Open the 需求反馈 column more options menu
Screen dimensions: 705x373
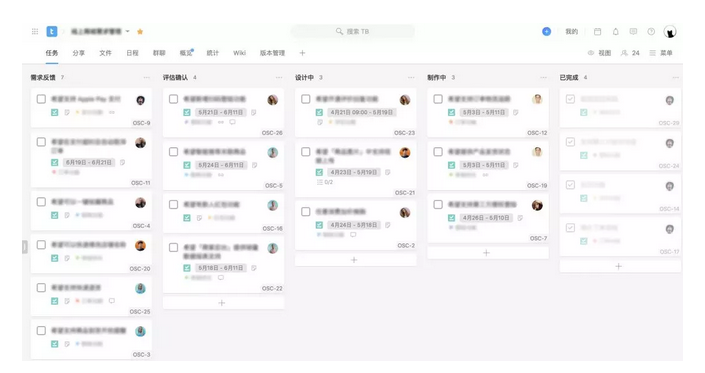coord(147,77)
